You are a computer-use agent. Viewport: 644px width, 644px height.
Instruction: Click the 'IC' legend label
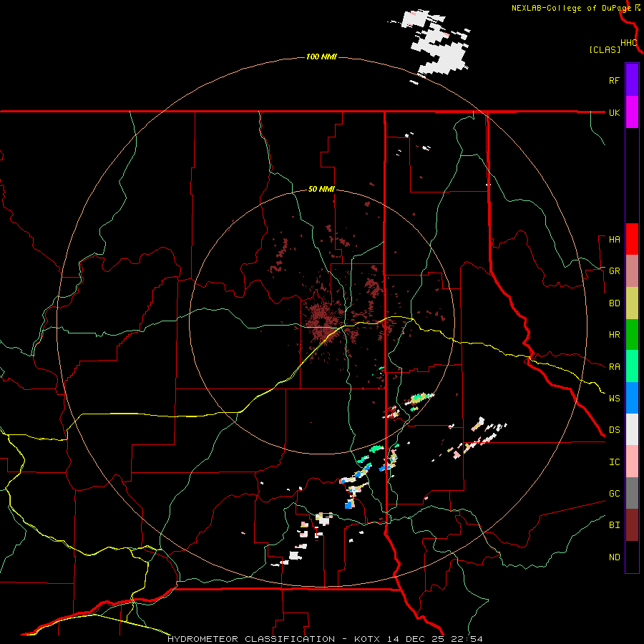615,462
